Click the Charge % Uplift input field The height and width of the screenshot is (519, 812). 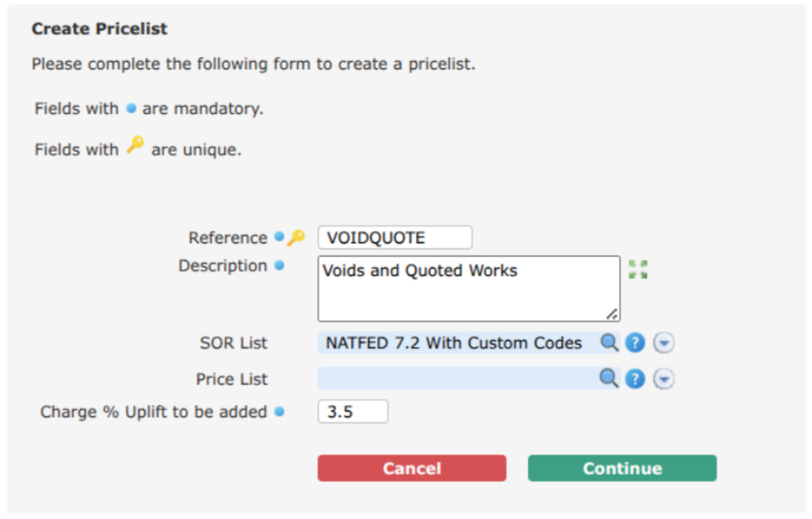[x=353, y=412]
